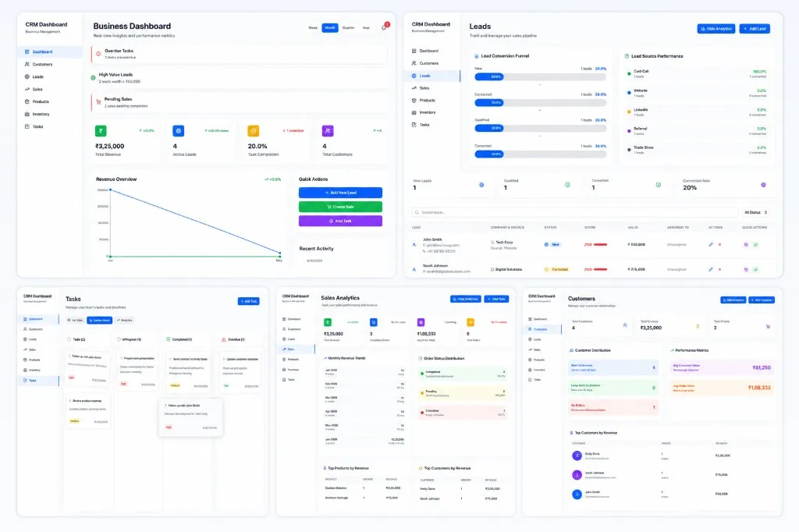Image resolution: width=799 pixels, height=532 pixels.
Task: Click the Add Task button in Tasks panel
Action: coord(249,301)
